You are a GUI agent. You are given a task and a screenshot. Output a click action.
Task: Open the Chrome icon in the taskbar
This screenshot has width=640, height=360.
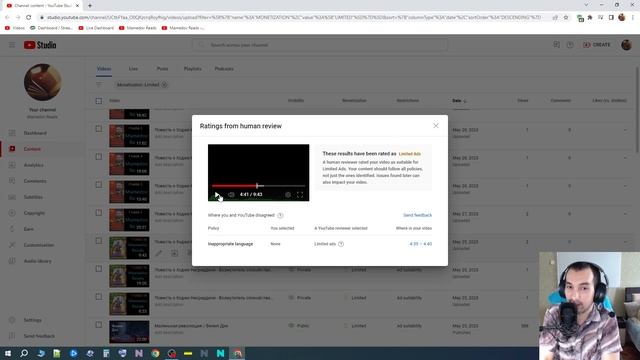pyautogui.click(x=155, y=353)
